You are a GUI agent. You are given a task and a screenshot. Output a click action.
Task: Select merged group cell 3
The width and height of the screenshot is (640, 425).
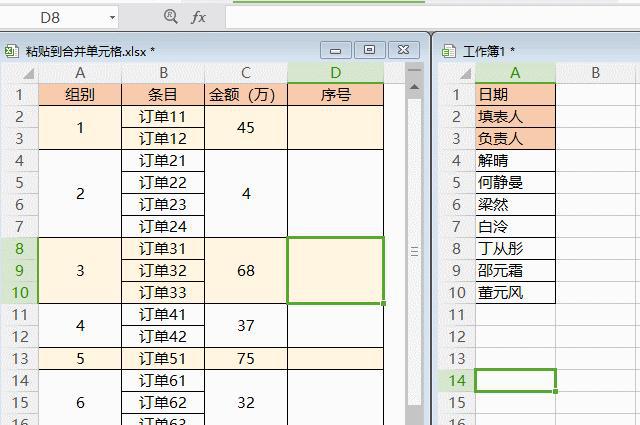80,271
